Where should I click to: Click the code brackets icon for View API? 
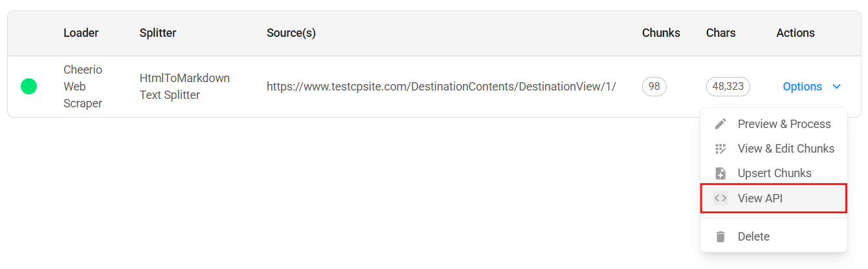[x=720, y=199]
